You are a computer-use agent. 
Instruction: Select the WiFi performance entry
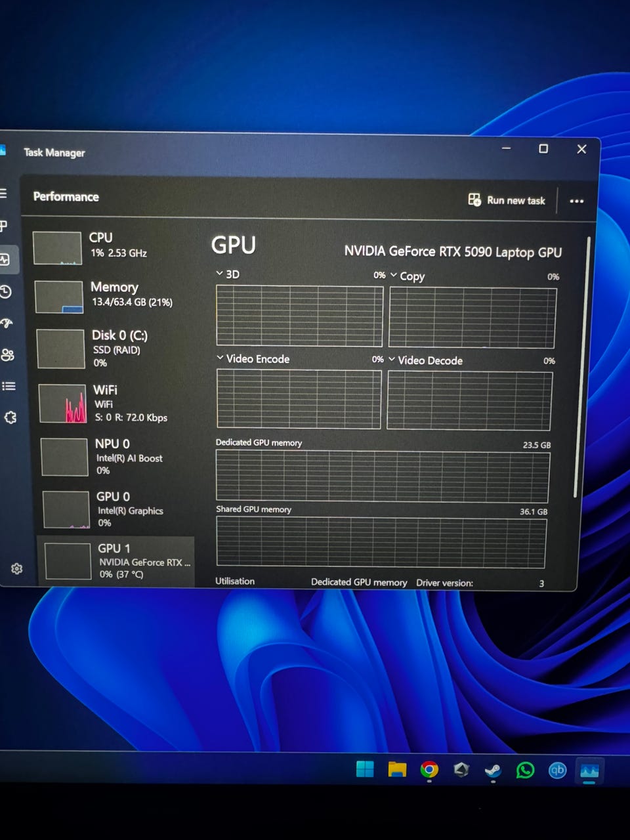pyautogui.click(x=115, y=403)
